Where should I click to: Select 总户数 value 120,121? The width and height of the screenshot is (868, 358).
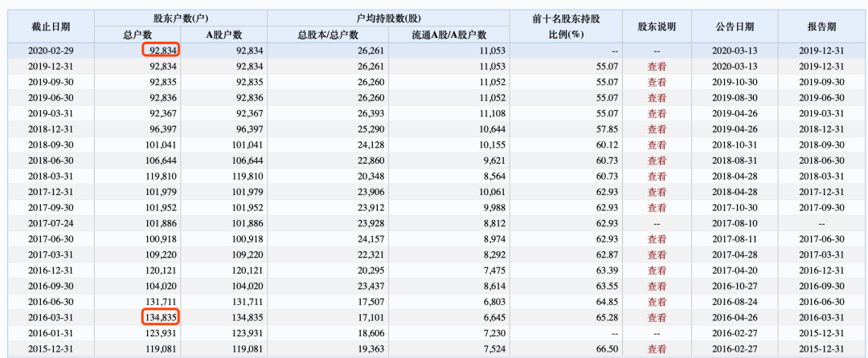[160, 271]
